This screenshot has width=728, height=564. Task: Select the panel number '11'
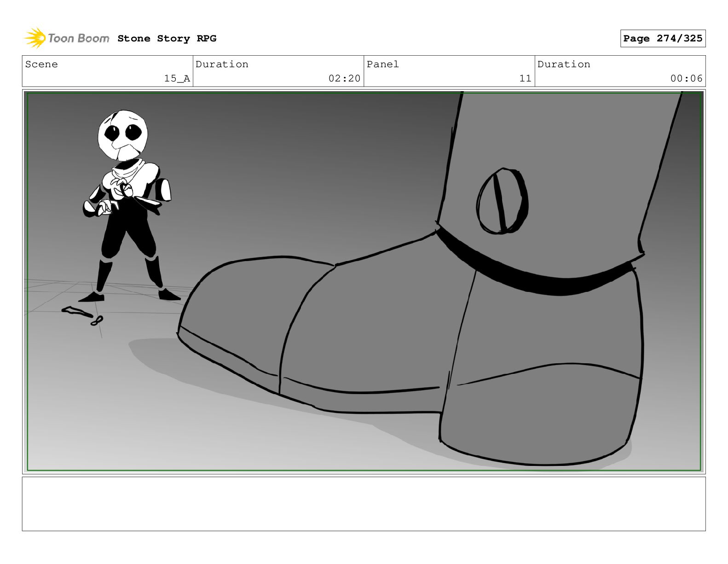tap(526, 79)
